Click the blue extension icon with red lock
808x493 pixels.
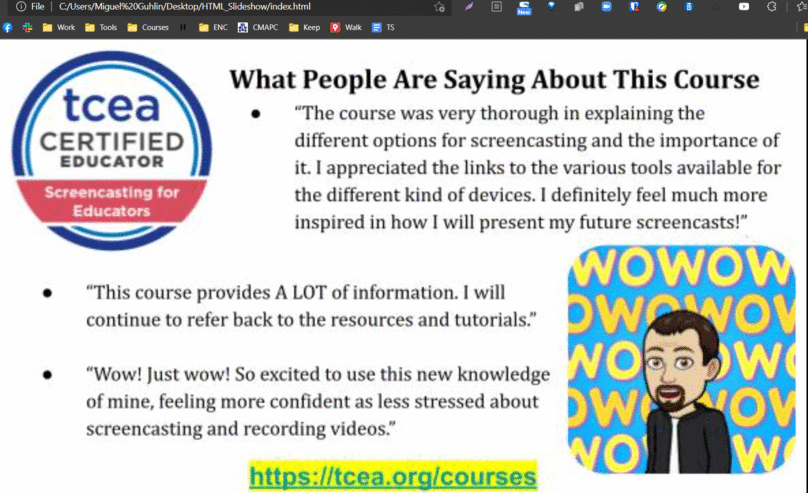click(634, 7)
